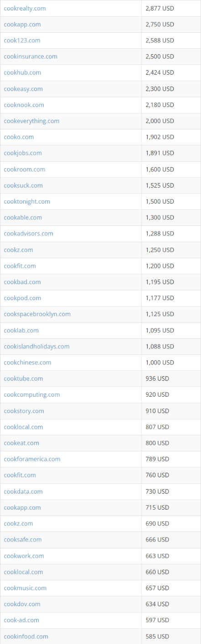Click the cookmusic.com link
This screenshot has height=644, width=201.
(x=25, y=588)
